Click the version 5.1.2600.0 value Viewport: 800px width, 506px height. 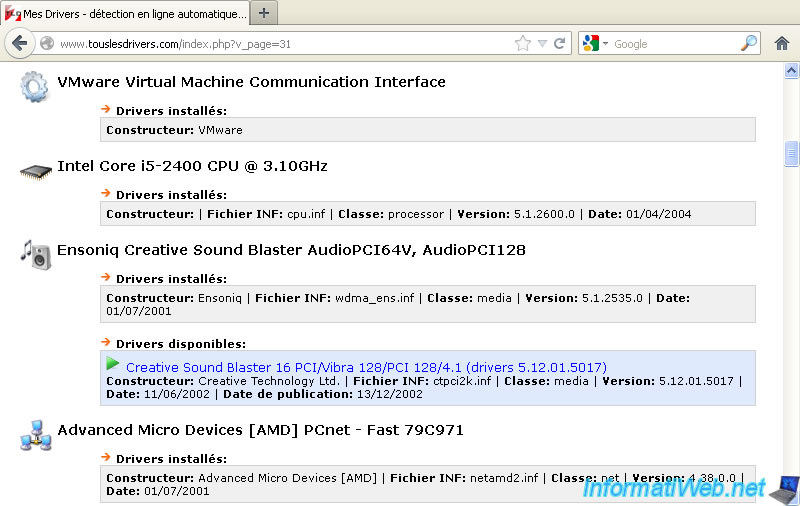click(544, 214)
